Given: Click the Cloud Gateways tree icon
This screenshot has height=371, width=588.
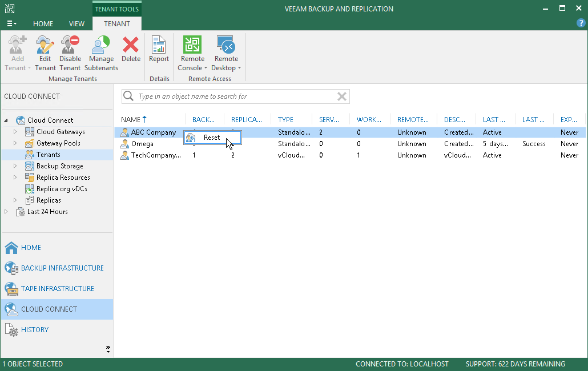Looking at the screenshot, I should coord(30,131).
